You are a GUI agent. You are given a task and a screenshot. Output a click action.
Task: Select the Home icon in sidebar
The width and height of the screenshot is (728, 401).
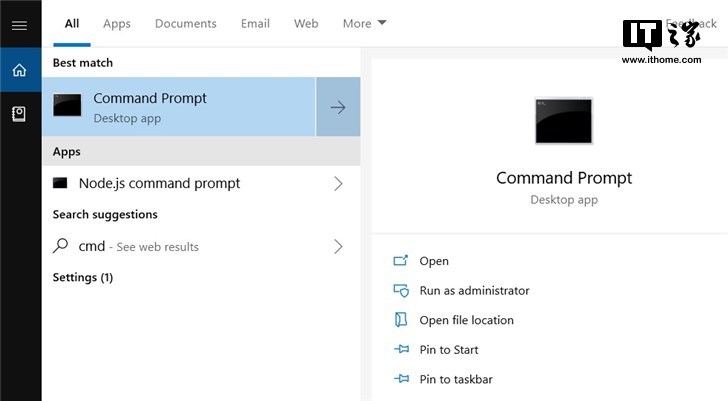20,70
